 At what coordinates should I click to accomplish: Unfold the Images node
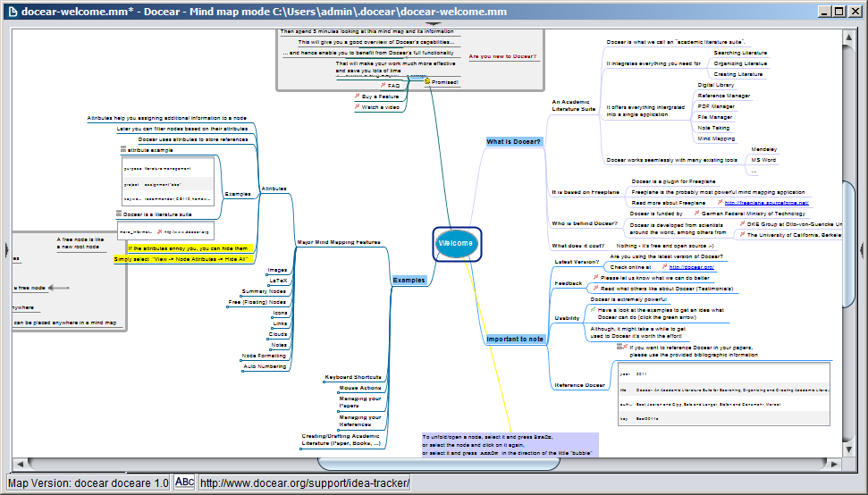266,274
